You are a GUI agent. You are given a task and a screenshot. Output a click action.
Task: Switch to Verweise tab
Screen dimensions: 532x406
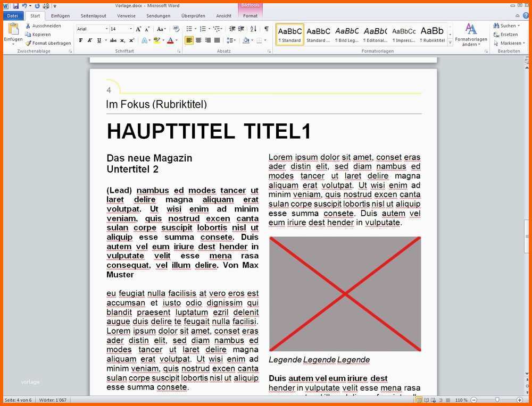[126, 15]
